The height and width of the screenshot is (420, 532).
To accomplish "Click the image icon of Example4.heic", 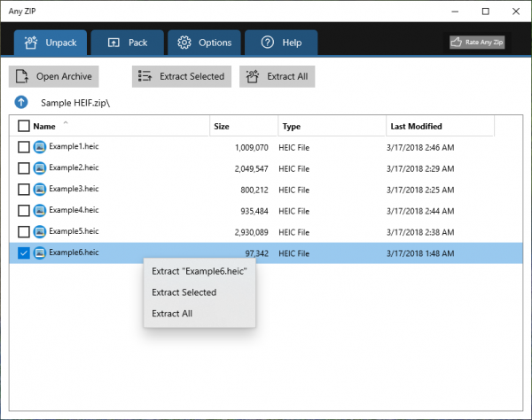I will (x=40, y=211).
